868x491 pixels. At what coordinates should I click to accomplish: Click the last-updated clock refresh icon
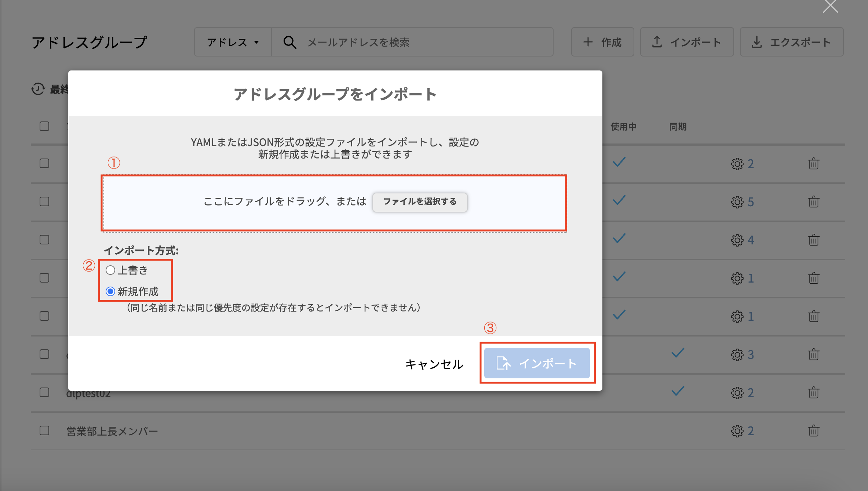tap(38, 89)
